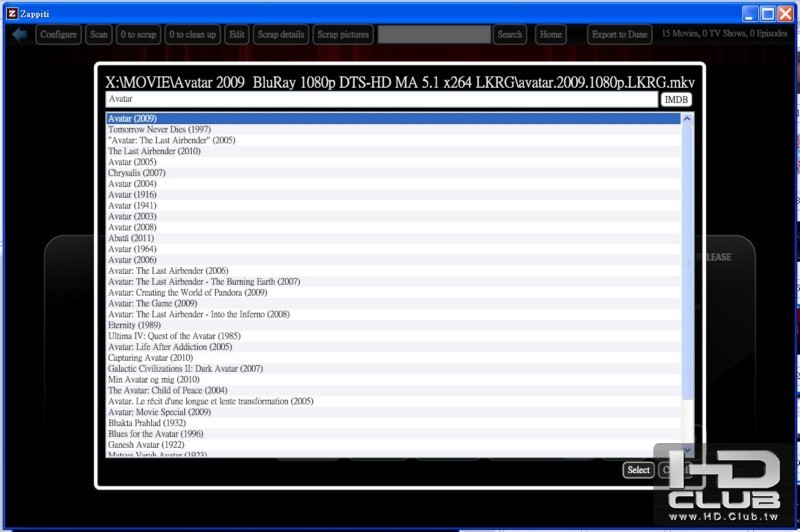This screenshot has width=800, height=532.
Task: Click the Scan button
Action: [x=99, y=35]
